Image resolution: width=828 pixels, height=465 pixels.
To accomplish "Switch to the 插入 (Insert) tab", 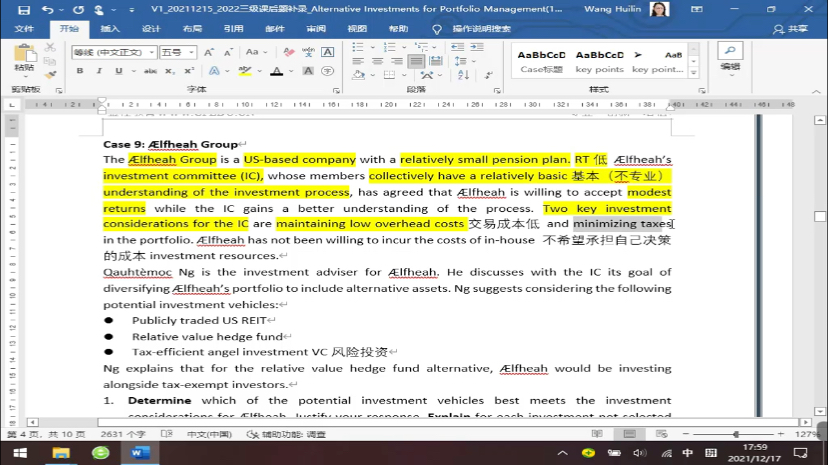I will [110, 29].
